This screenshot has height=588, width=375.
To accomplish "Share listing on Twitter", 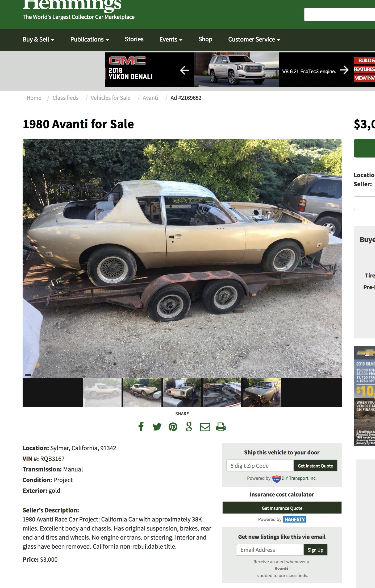I will coord(157,427).
